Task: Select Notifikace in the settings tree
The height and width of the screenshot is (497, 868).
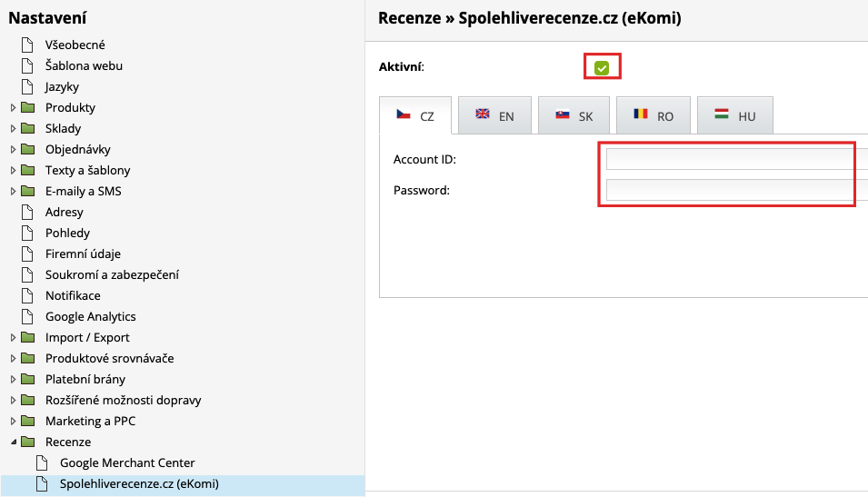Action: (x=73, y=295)
